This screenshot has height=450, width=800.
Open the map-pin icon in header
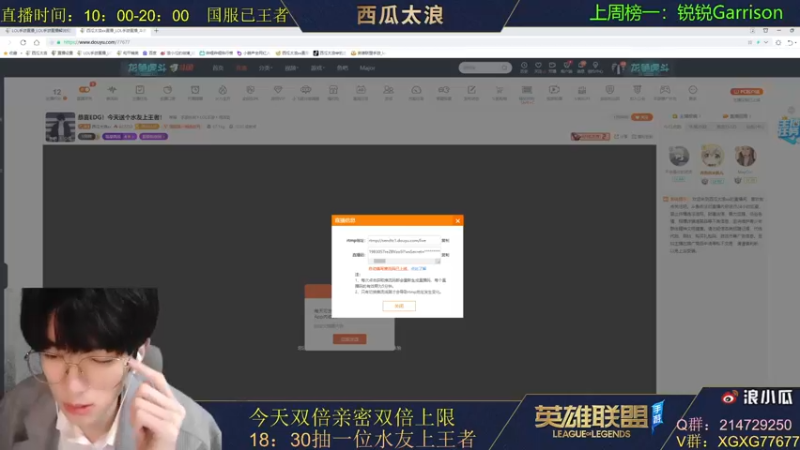595,67
